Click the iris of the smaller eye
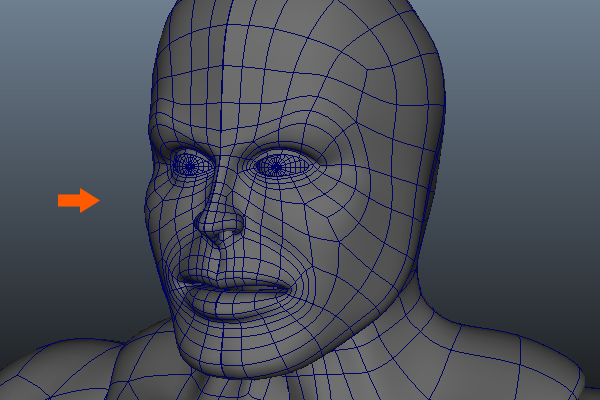The height and width of the screenshot is (400, 600). click(189, 167)
